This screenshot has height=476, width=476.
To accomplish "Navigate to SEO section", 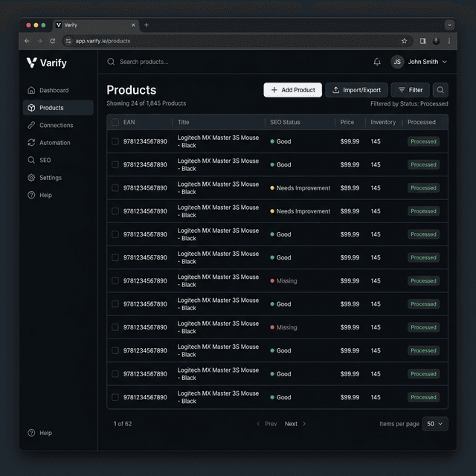I will [39, 160].
